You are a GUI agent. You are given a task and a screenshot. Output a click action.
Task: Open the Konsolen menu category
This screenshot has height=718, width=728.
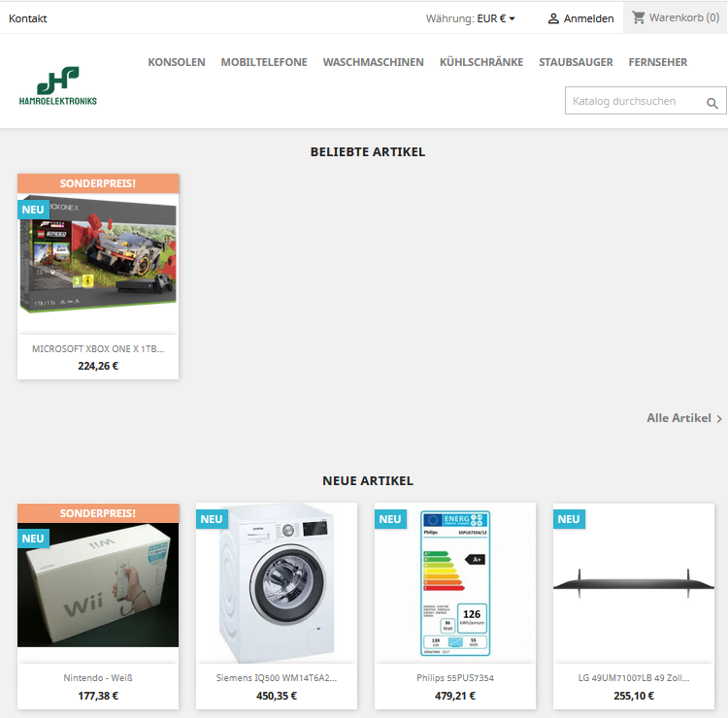tap(177, 62)
